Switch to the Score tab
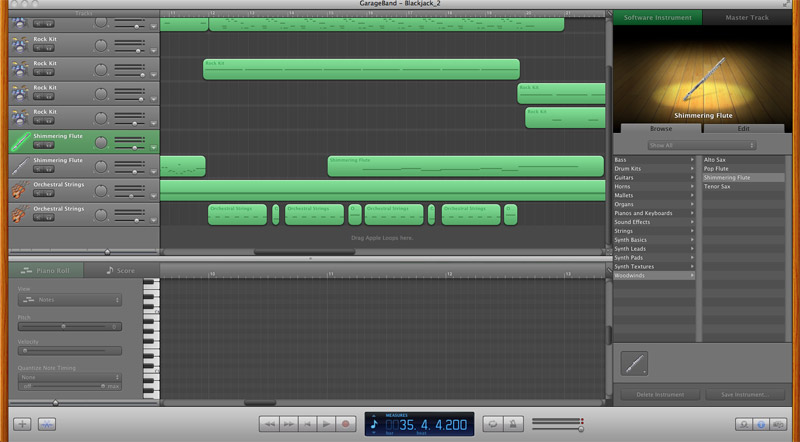Image resolution: width=800 pixels, height=442 pixels. pos(121,271)
